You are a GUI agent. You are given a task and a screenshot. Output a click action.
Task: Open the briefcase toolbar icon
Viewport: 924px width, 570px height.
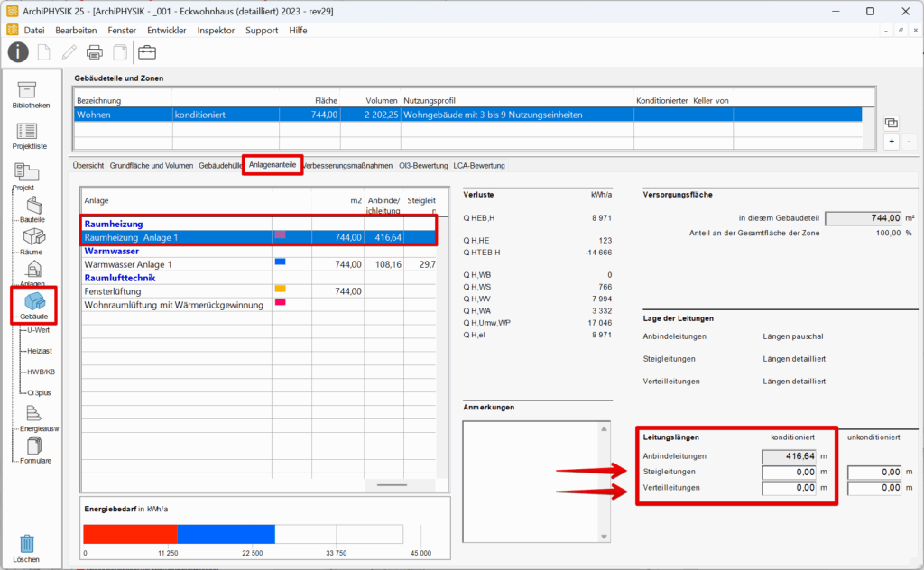(x=147, y=52)
